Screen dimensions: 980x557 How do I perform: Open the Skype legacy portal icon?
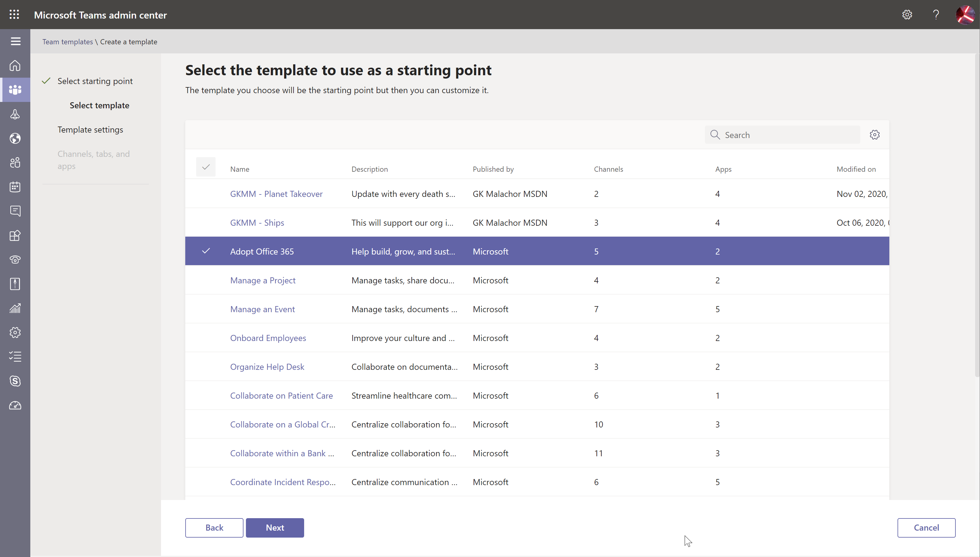pyautogui.click(x=15, y=381)
